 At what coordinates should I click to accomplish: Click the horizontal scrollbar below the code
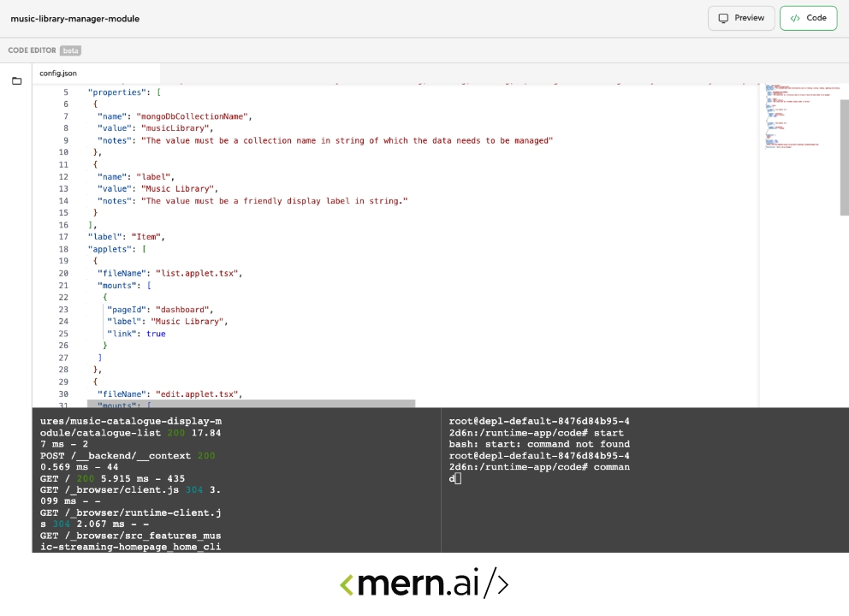pos(251,403)
